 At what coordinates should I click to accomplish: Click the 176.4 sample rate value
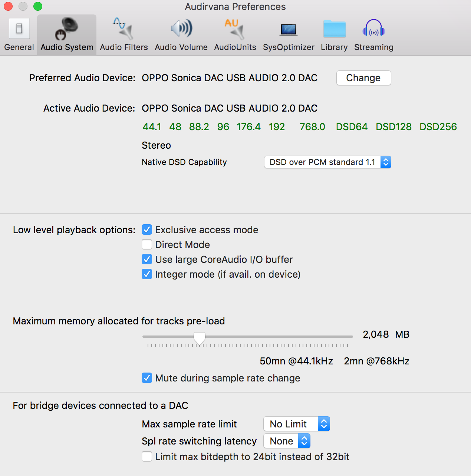(249, 127)
